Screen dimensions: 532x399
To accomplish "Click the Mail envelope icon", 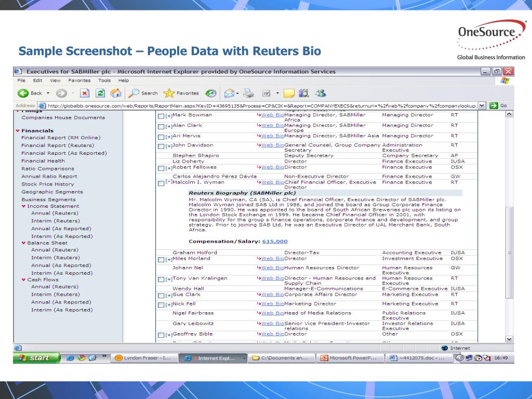I will click(x=230, y=93).
